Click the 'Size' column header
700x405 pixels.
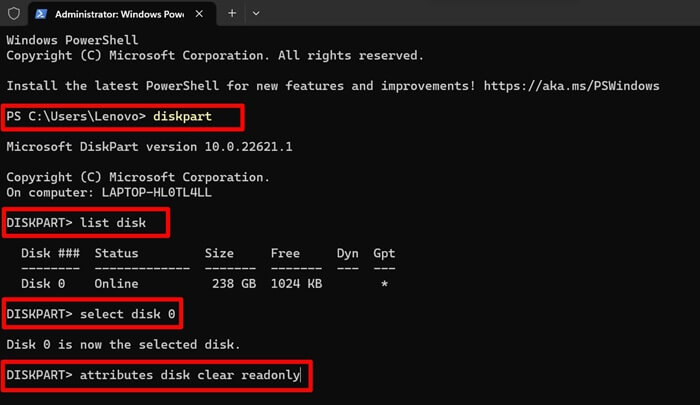pos(218,253)
